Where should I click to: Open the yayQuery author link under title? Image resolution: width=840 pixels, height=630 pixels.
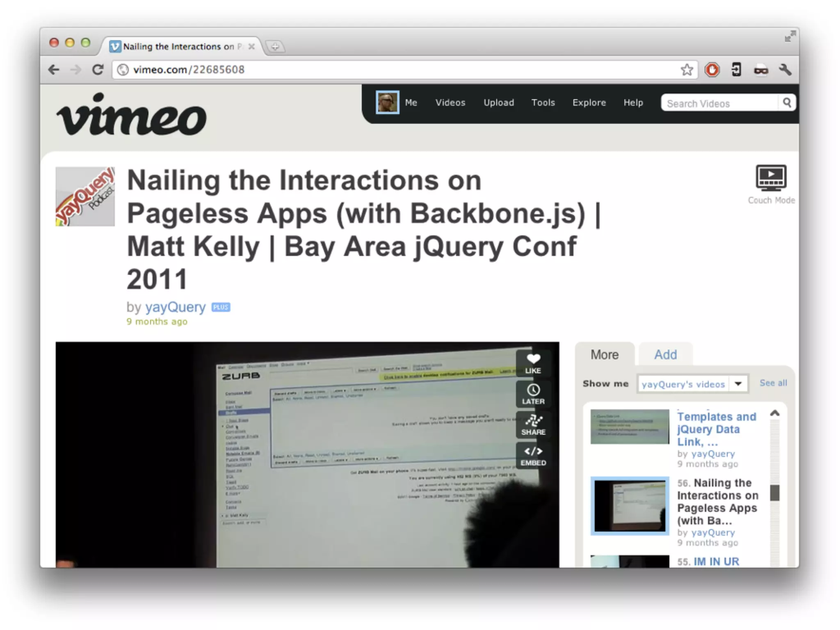tap(176, 307)
